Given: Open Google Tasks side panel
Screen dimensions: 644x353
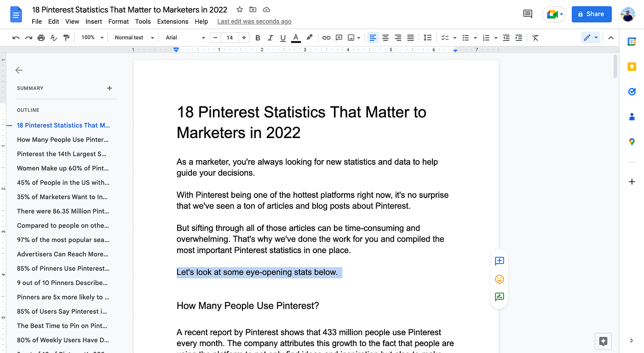Looking at the screenshot, I should 632,92.
